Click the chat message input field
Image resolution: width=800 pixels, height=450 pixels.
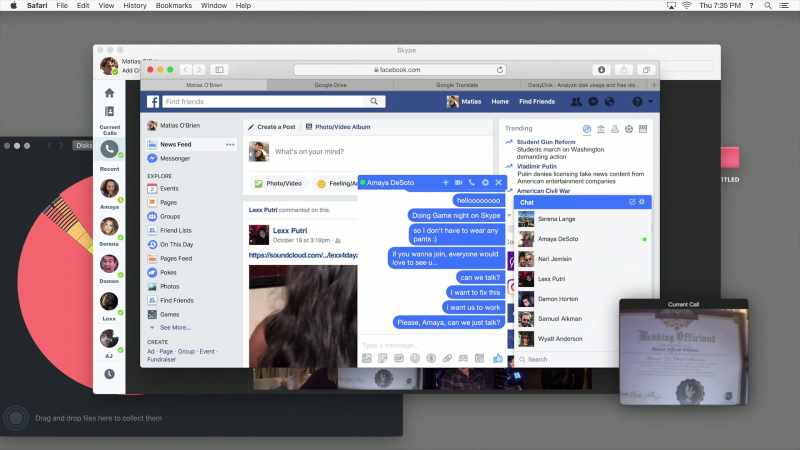tap(433, 345)
